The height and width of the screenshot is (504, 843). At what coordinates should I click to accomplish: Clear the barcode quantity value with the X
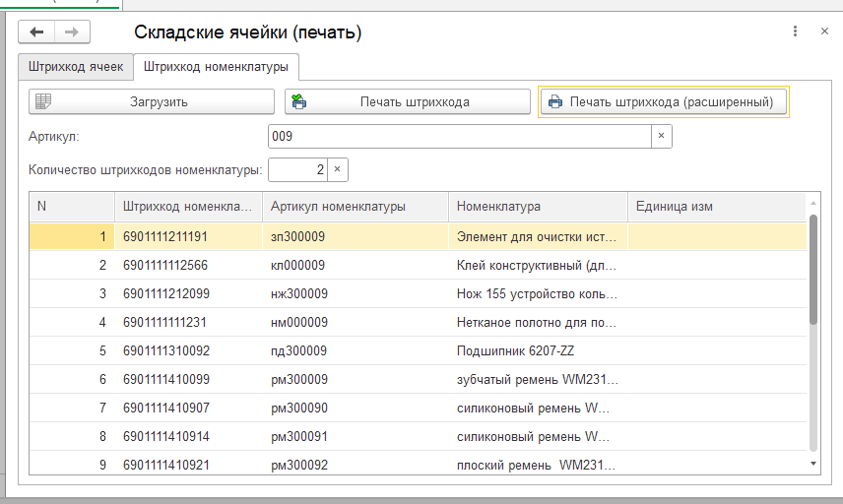click(x=337, y=169)
